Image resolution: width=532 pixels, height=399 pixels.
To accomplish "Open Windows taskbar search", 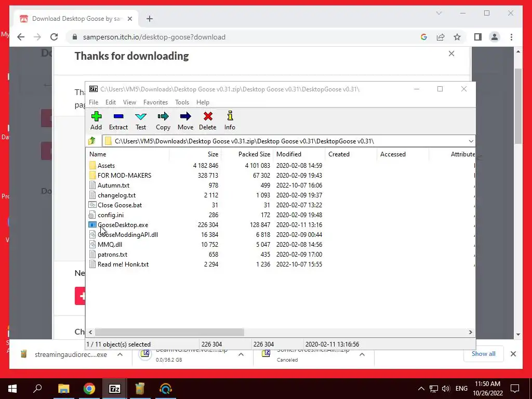I will click(x=37, y=389).
